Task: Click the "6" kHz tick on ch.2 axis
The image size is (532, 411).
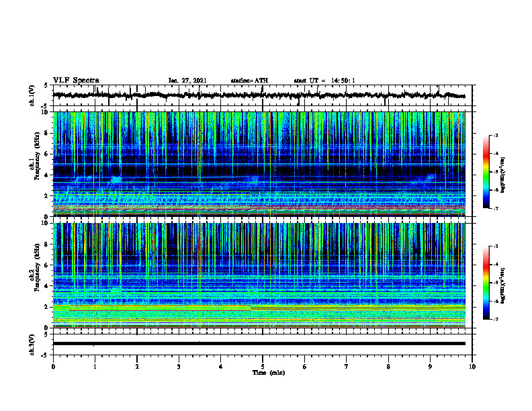Action: point(47,265)
